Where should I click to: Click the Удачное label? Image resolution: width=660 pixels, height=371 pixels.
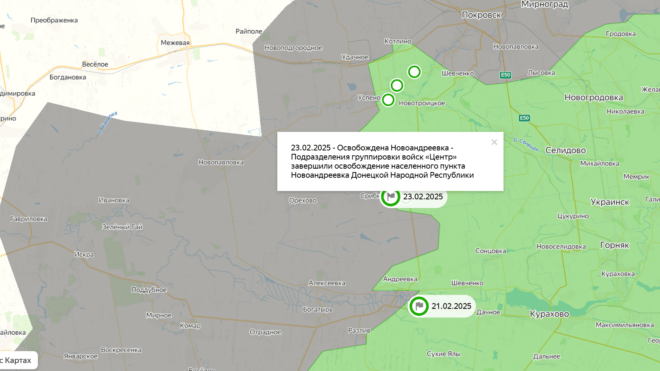coord(355,57)
